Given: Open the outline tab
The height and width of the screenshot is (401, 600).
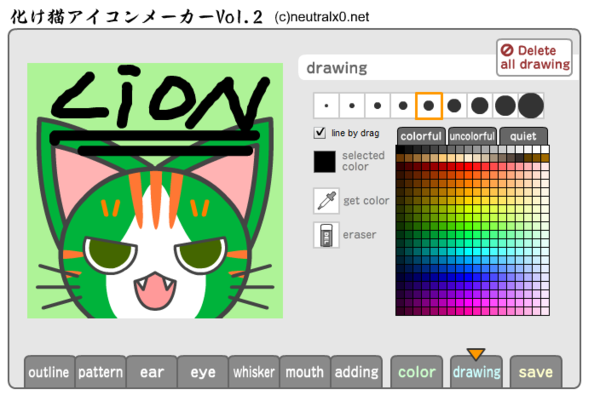Looking at the screenshot, I should click(x=49, y=372).
